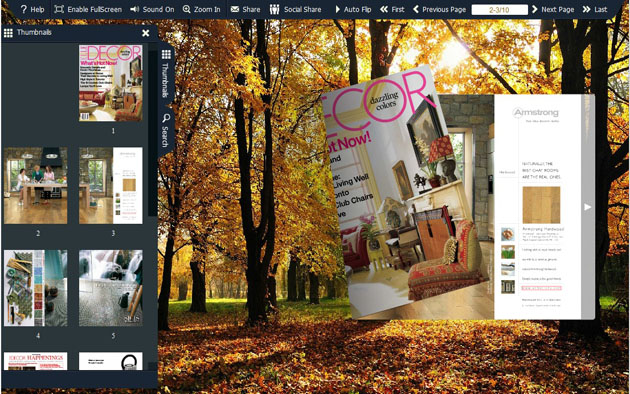Open the last partially visible thumbnail
630x394 pixels.
110,361
